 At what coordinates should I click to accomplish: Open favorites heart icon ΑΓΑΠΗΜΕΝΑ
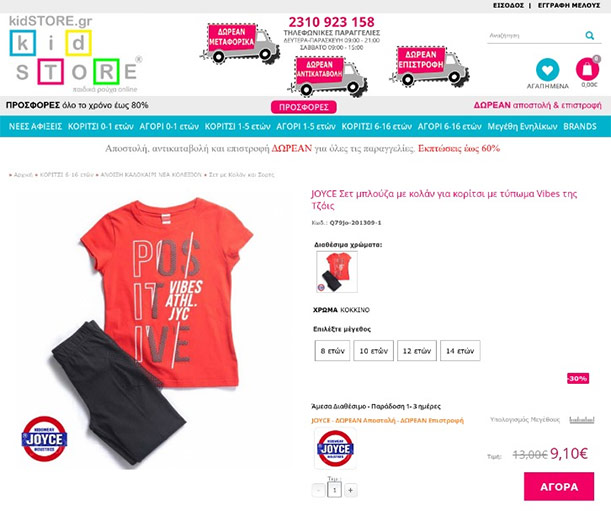(x=547, y=70)
